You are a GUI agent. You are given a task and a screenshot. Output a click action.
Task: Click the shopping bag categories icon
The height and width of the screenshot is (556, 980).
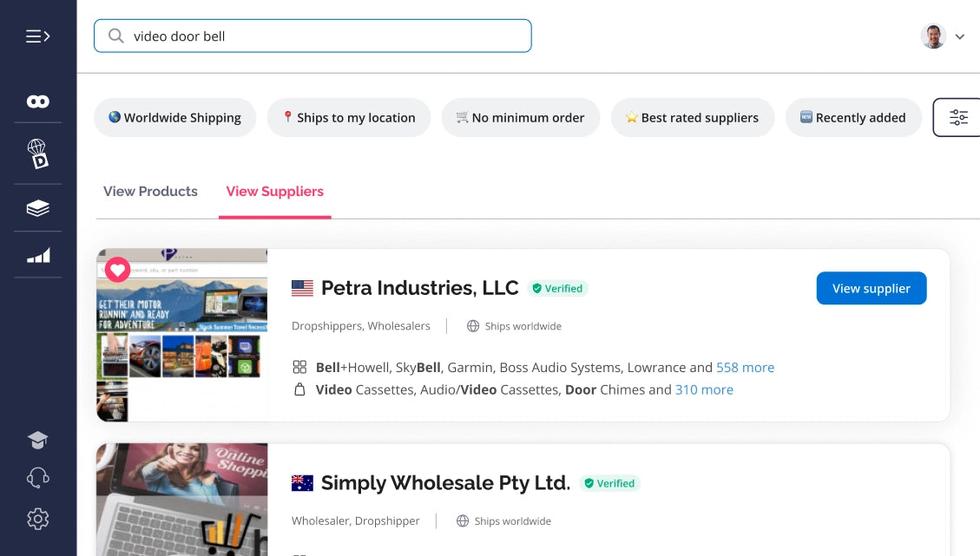[300, 389]
